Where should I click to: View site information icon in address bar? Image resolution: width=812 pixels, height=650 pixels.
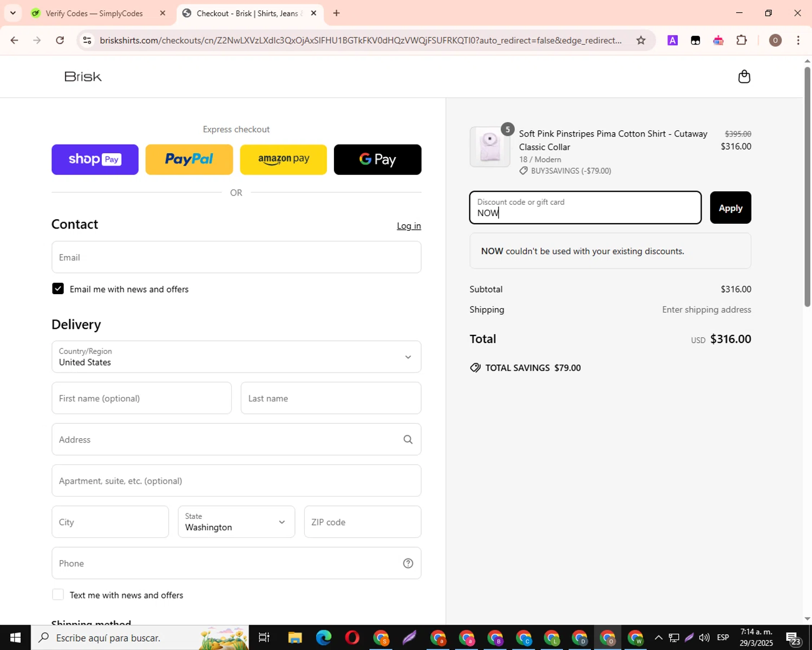pos(87,40)
